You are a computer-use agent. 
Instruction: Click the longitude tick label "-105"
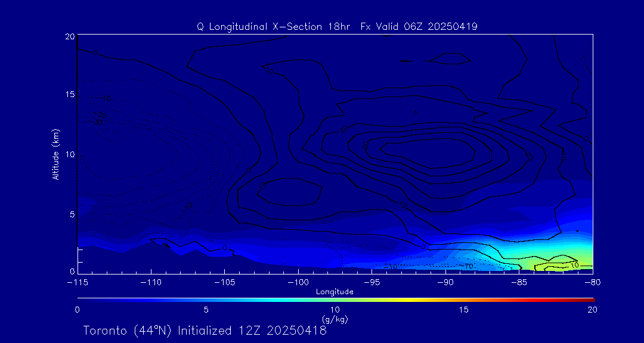[x=224, y=283]
